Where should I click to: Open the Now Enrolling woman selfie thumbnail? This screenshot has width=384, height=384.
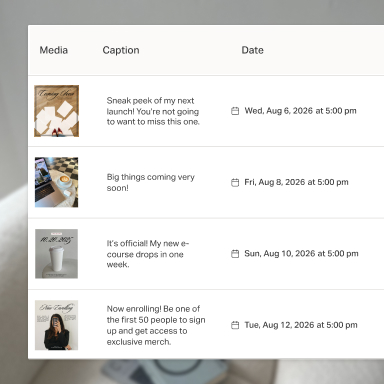coord(57,325)
